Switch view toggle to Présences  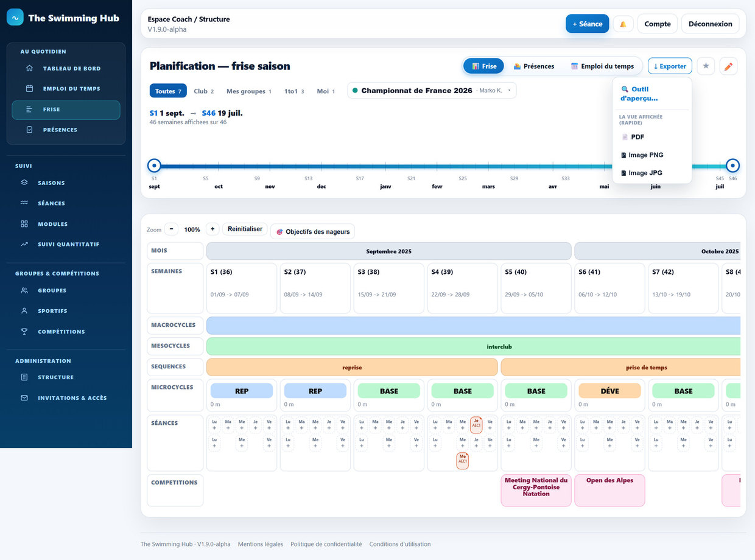click(x=534, y=66)
